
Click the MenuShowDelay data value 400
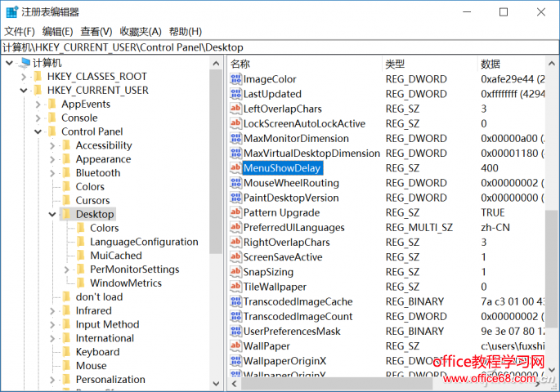(x=490, y=168)
